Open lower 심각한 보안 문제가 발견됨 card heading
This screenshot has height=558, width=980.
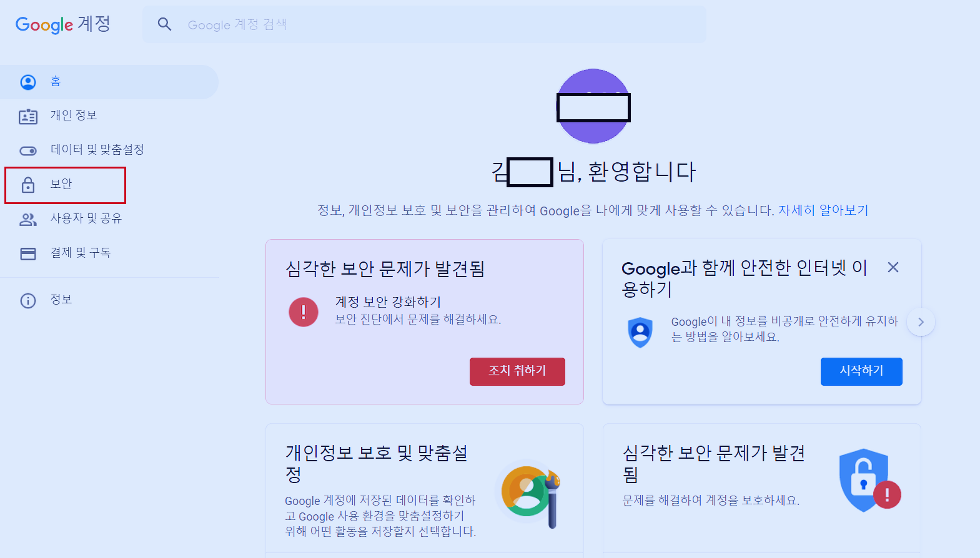coord(714,464)
